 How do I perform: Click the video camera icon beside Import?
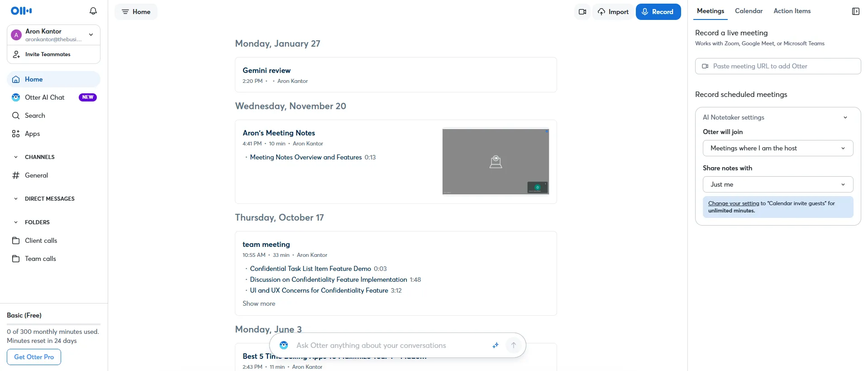[x=582, y=12]
